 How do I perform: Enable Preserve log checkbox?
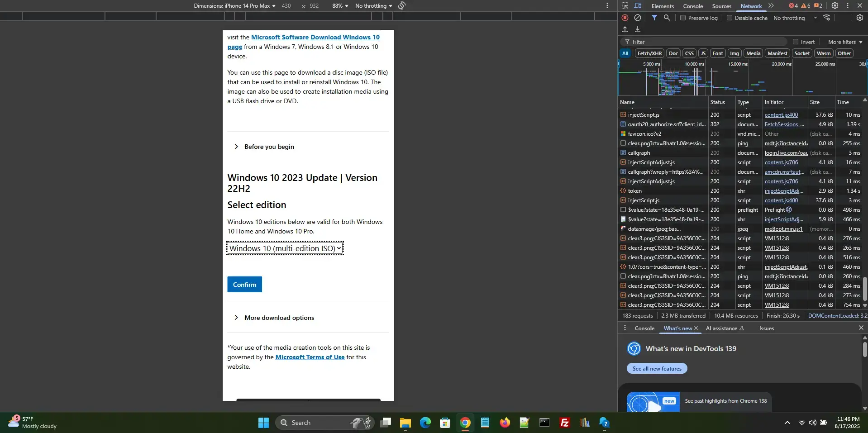pos(683,18)
